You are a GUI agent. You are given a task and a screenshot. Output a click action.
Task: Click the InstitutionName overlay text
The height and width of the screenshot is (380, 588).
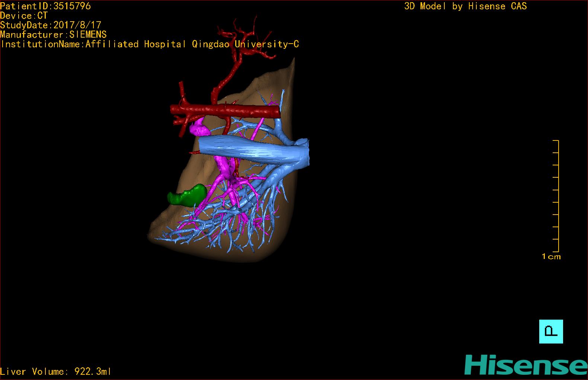pos(149,44)
